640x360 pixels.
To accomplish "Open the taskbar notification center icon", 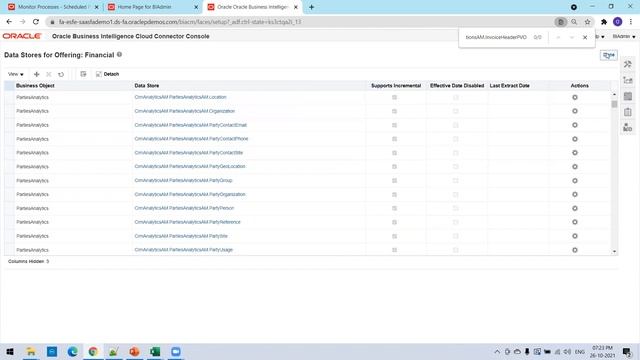I will pyautogui.click(x=627, y=351).
